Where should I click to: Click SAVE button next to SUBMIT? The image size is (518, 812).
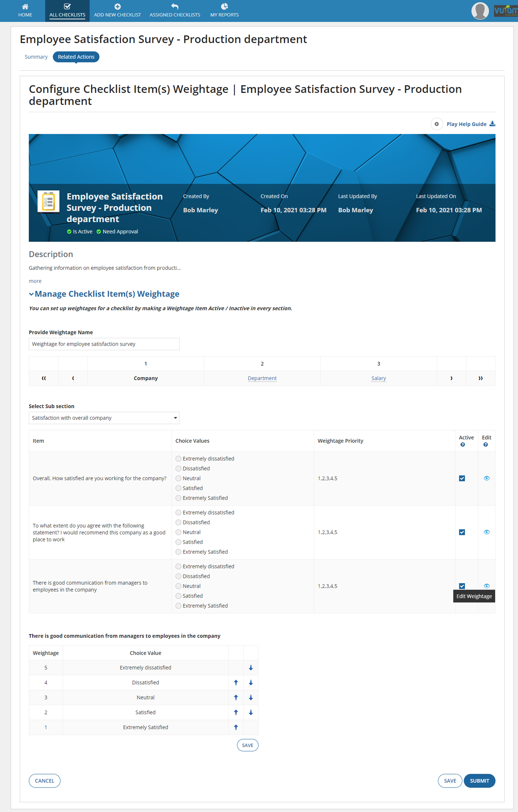[x=450, y=781]
